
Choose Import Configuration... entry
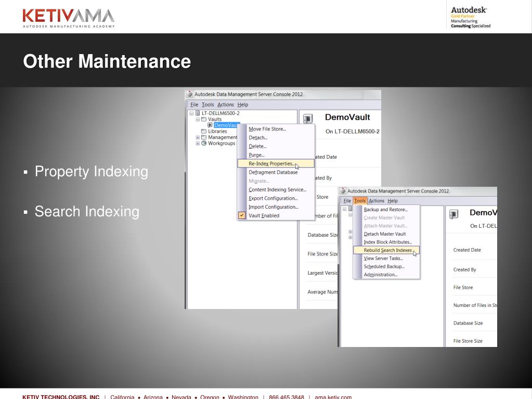pos(276,207)
